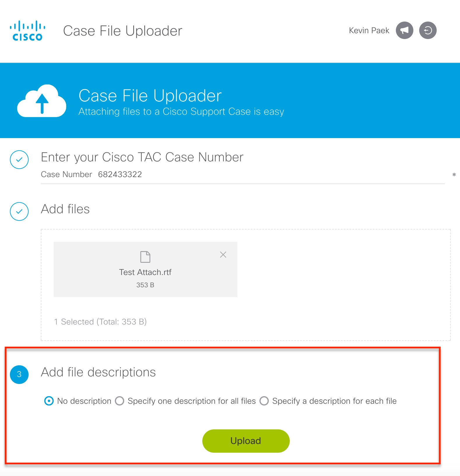Click the step one completed checkmark circle
The image size is (460, 476).
19,160
